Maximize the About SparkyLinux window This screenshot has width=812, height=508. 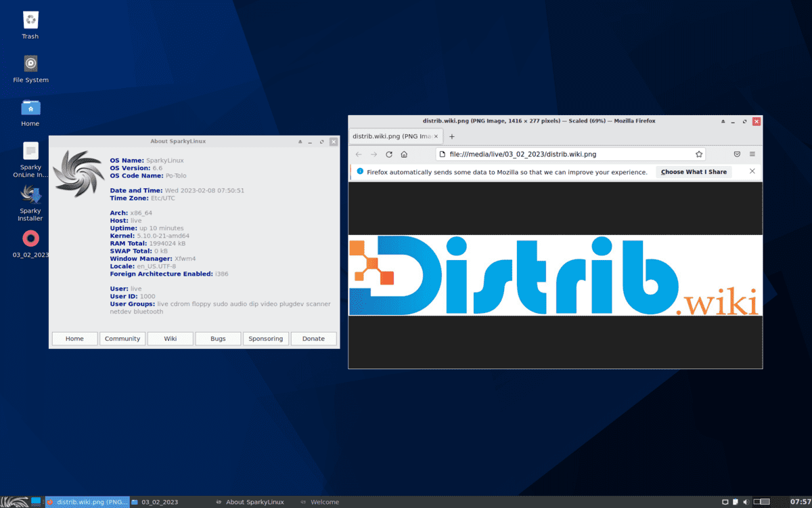click(x=322, y=142)
